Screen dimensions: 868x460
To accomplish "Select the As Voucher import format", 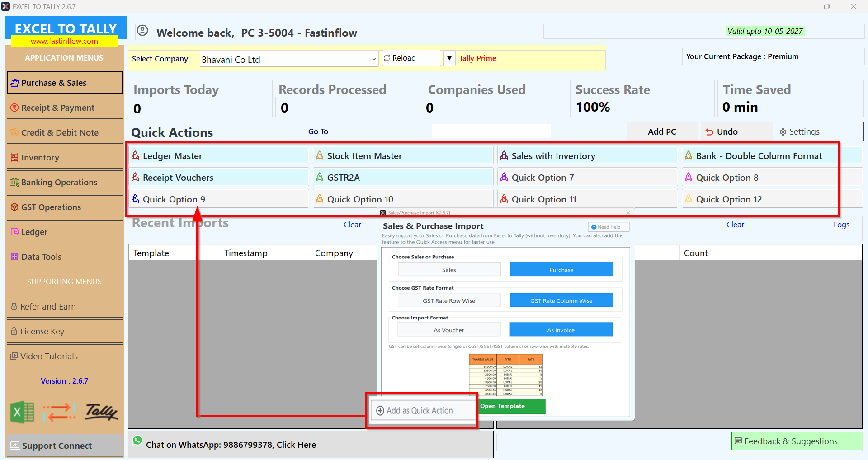I will [x=449, y=330].
